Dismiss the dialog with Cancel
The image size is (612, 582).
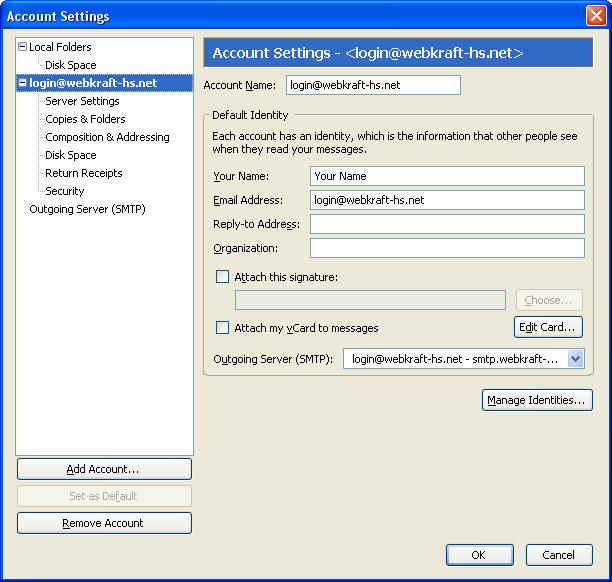point(559,555)
